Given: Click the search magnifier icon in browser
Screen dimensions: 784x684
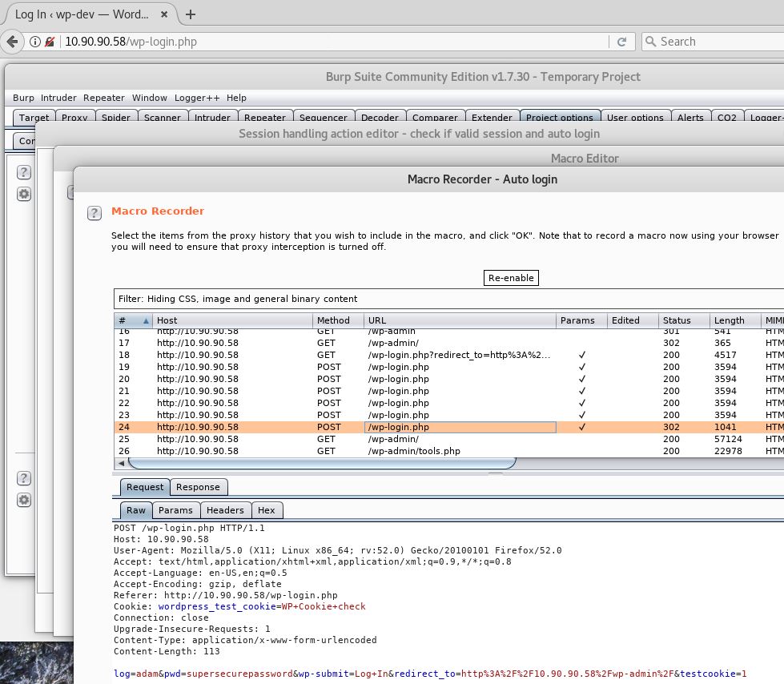Looking at the screenshot, I should click(x=650, y=42).
